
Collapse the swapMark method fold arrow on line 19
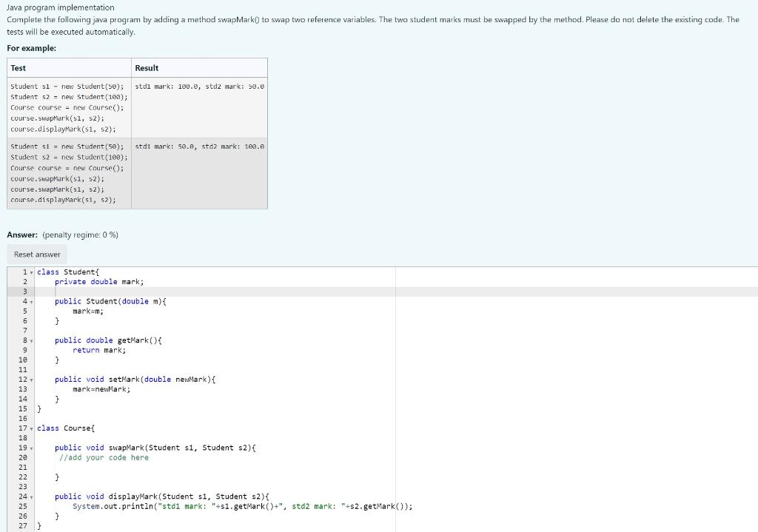31,448
